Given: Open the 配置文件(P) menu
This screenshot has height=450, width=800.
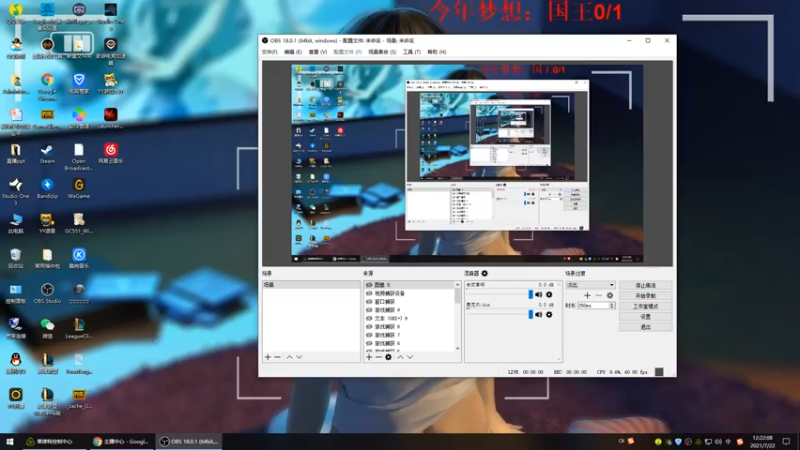Looking at the screenshot, I should pyautogui.click(x=347, y=52).
